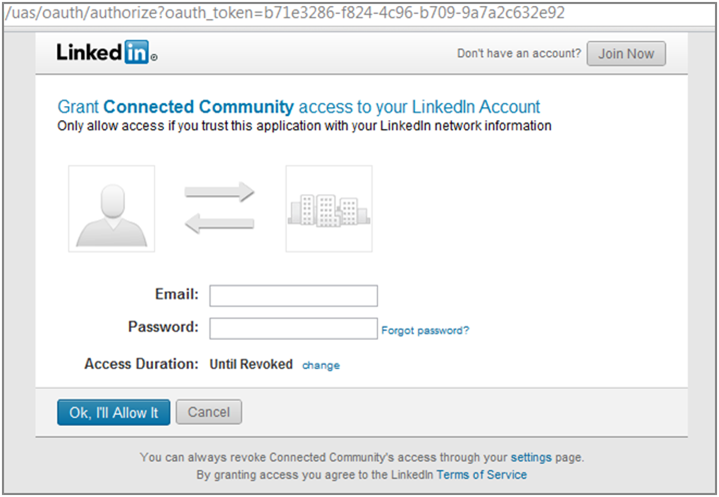Change the access duration setting
The image size is (719, 497).
pos(321,366)
